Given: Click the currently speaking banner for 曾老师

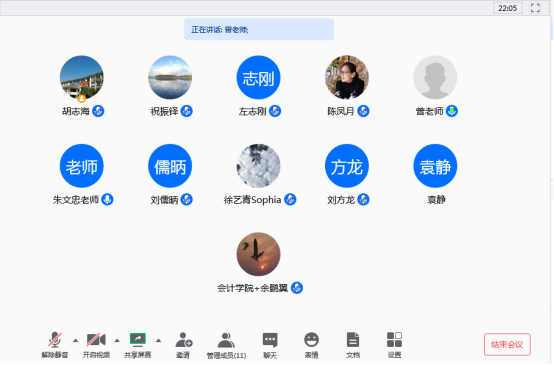Looking at the screenshot, I should tap(259, 30).
